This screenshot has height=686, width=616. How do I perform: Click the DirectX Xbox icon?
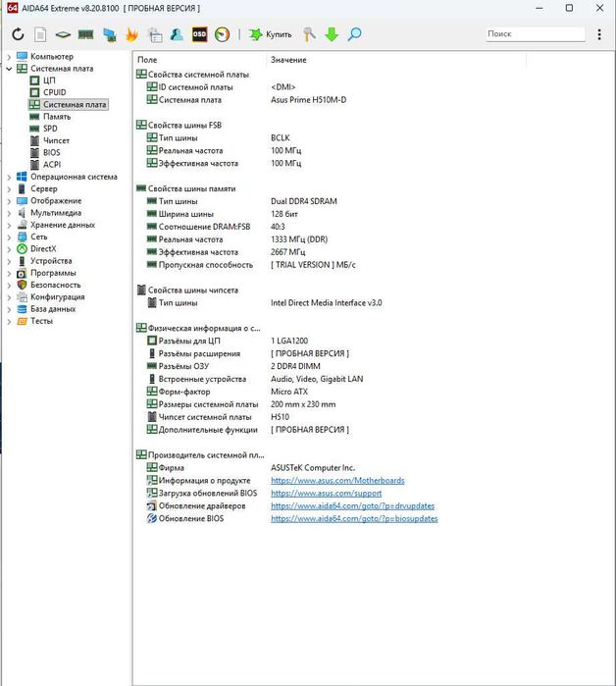[22, 249]
